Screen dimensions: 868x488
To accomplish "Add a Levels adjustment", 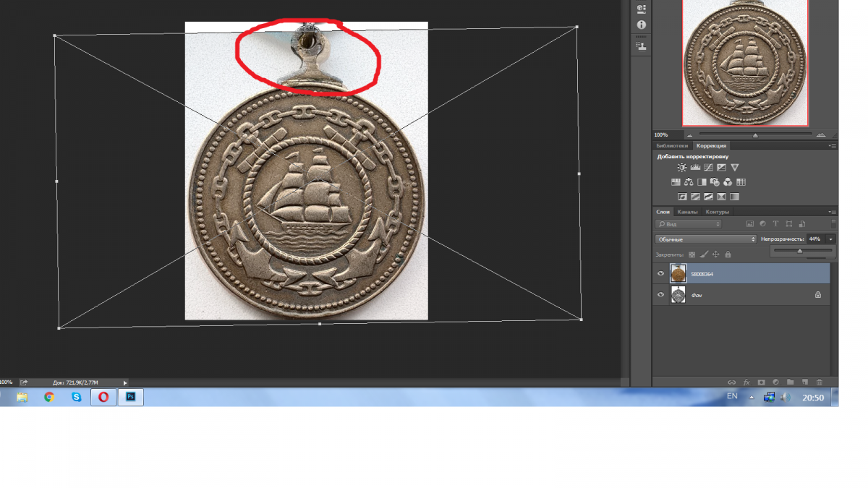I will coord(695,168).
